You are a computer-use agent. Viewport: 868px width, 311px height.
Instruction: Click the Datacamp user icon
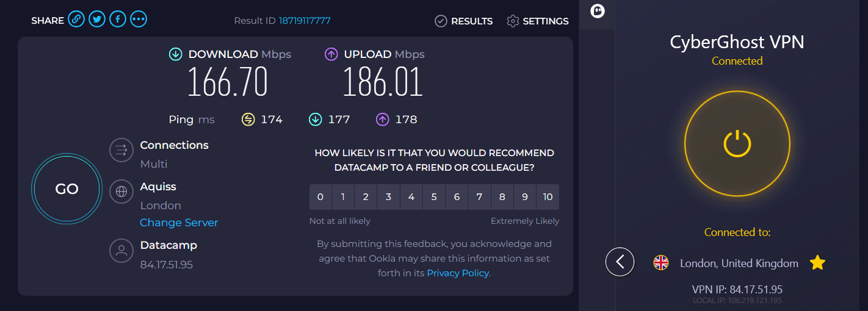click(121, 250)
